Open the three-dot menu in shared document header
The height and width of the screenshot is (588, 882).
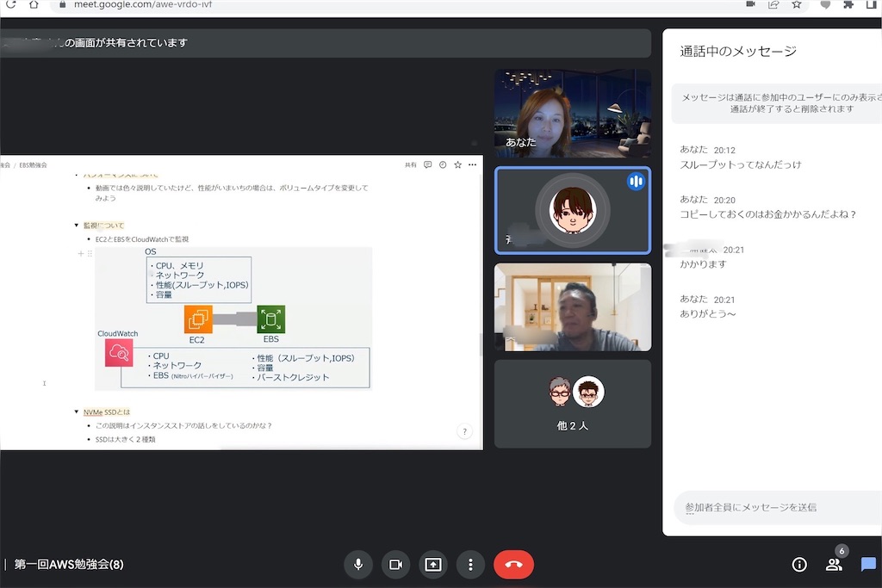pyautogui.click(x=473, y=164)
